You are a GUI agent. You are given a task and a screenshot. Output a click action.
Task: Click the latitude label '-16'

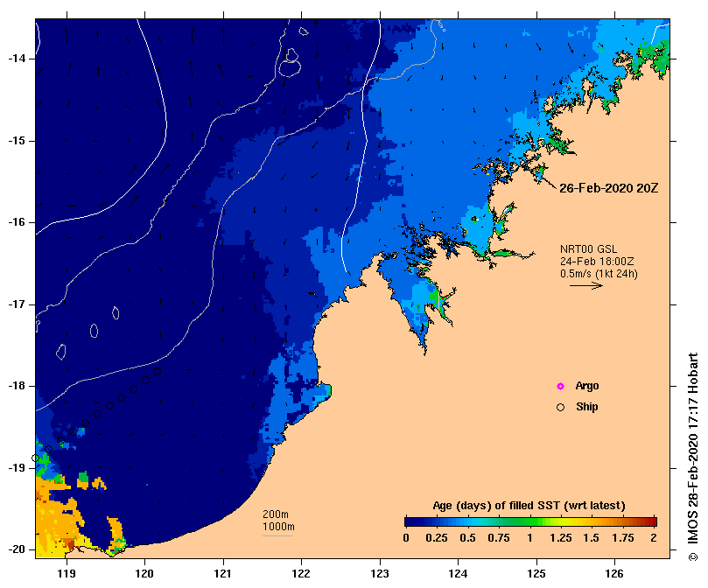point(17,222)
